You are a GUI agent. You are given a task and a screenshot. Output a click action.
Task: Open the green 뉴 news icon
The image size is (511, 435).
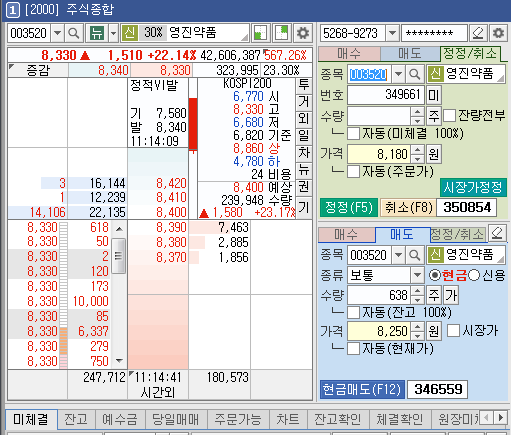(x=97, y=33)
